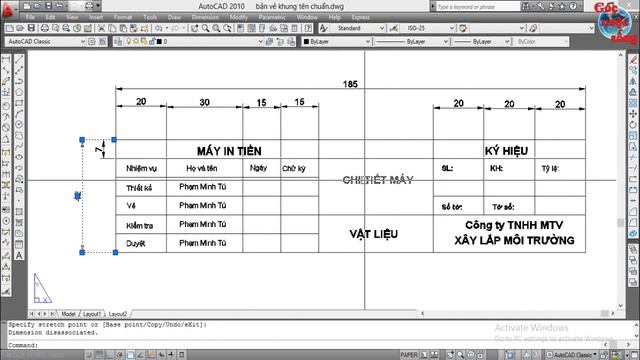Click the blue grip at dimension 7 top left

click(82, 140)
